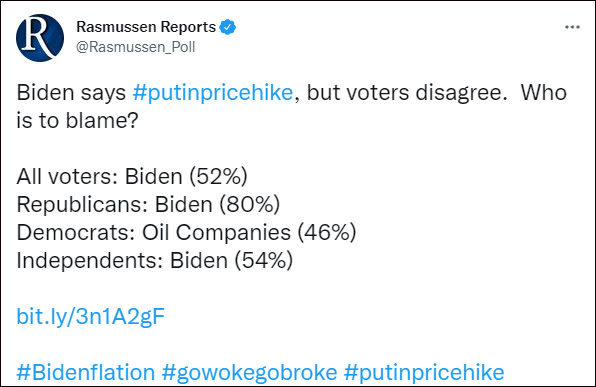
Task: Open #putinpricehike hashtag after 'Biden says'
Action: [x=213, y=93]
